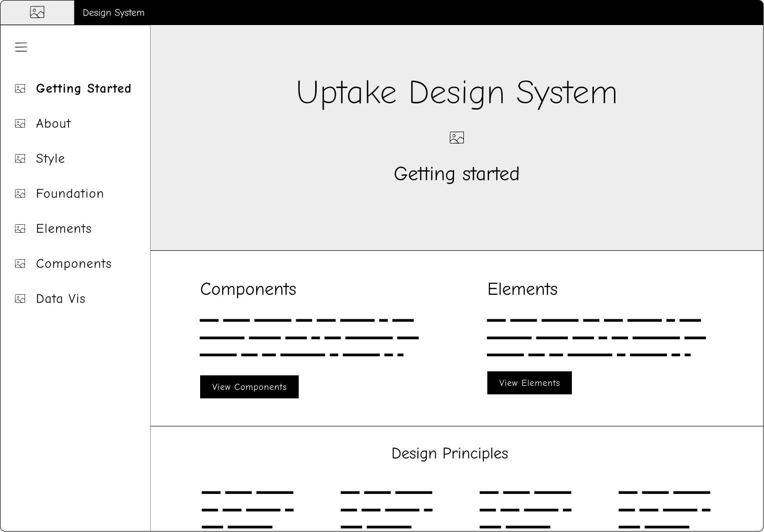Click the icon beside Components in sidebar
This screenshot has width=764, height=532.
click(20, 264)
